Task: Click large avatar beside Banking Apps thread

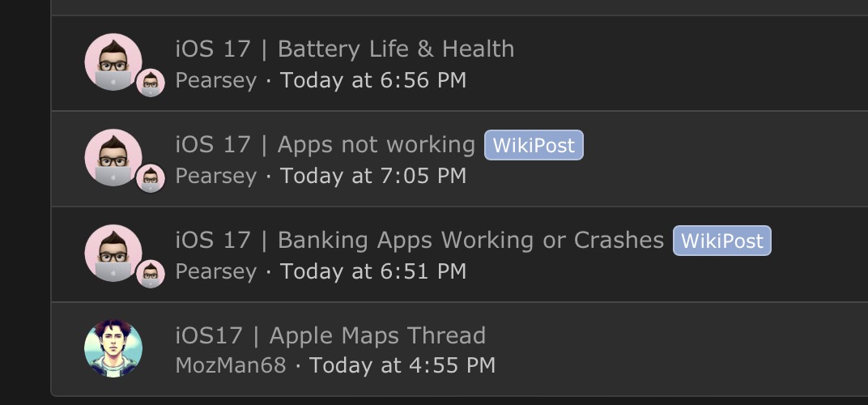Action: [113, 254]
